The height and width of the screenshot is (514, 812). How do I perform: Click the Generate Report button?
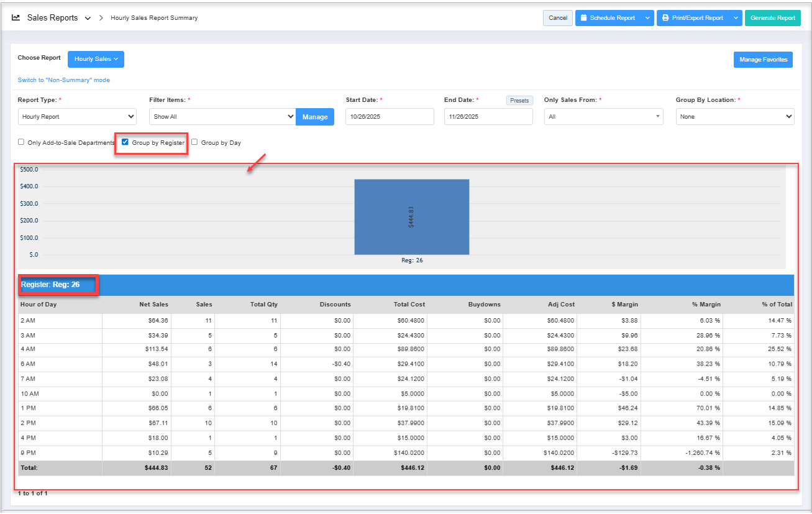click(x=772, y=18)
